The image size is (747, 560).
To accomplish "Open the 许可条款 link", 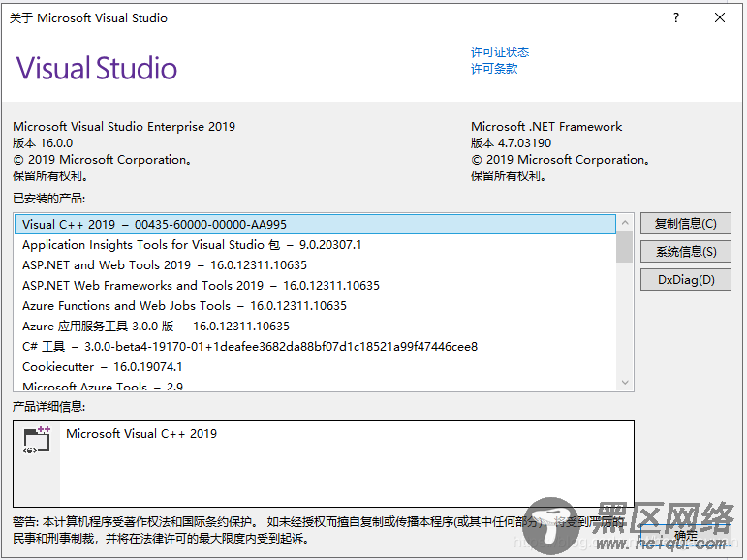I will click(x=494, y=69).
